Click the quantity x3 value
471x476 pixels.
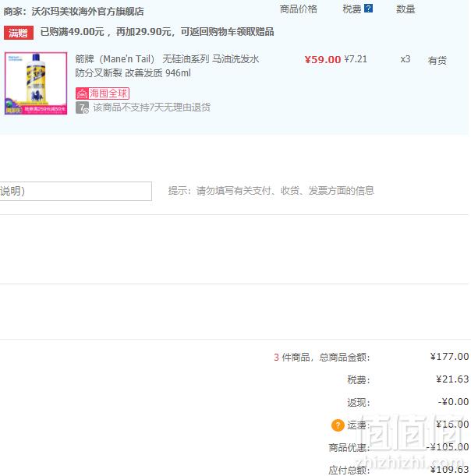(405, 59)
